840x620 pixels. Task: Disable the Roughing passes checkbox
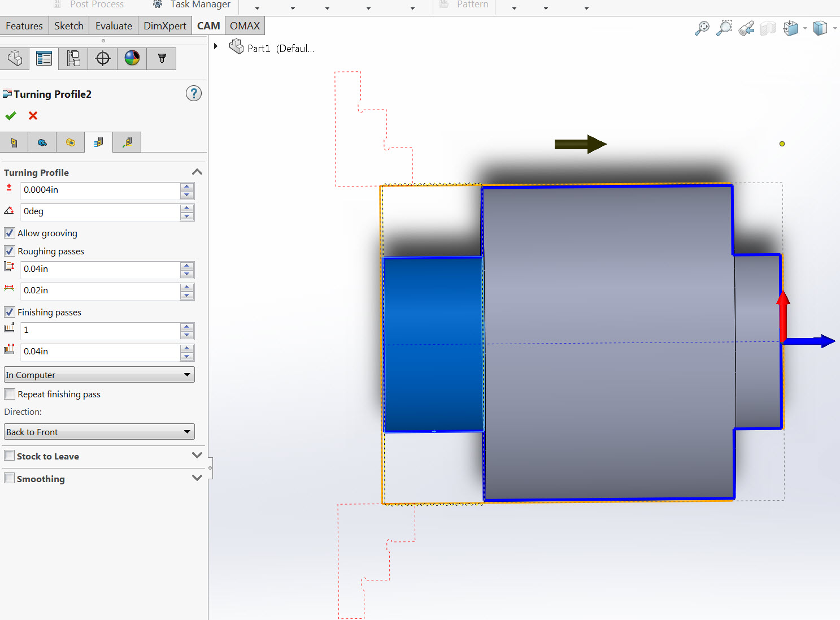[x=10, y=251]
